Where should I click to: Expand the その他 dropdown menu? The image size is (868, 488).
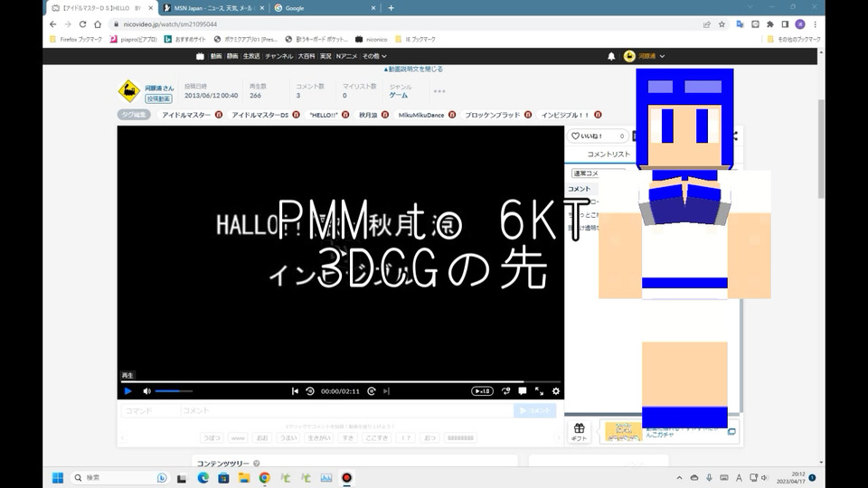pos(374,56)
